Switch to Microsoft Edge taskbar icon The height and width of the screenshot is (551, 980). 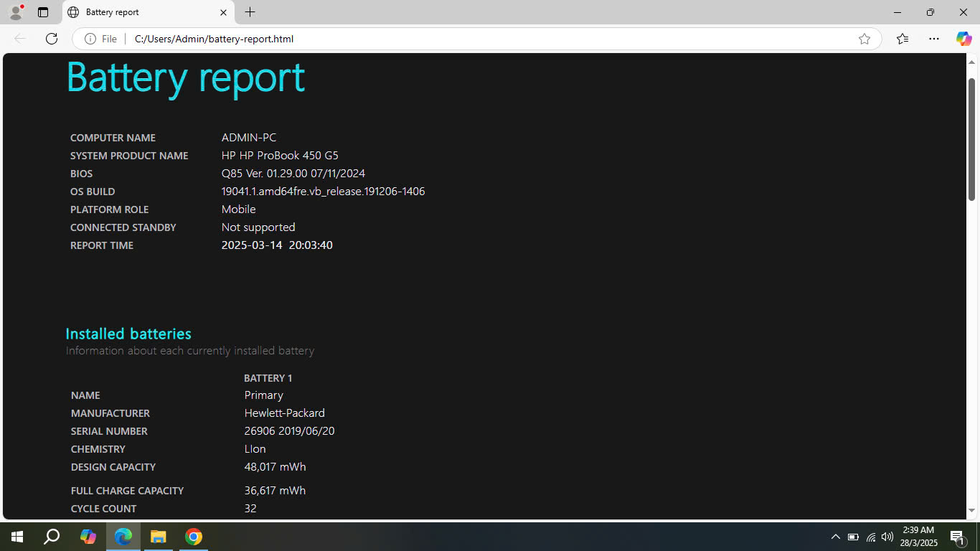[x=123, y=537]
